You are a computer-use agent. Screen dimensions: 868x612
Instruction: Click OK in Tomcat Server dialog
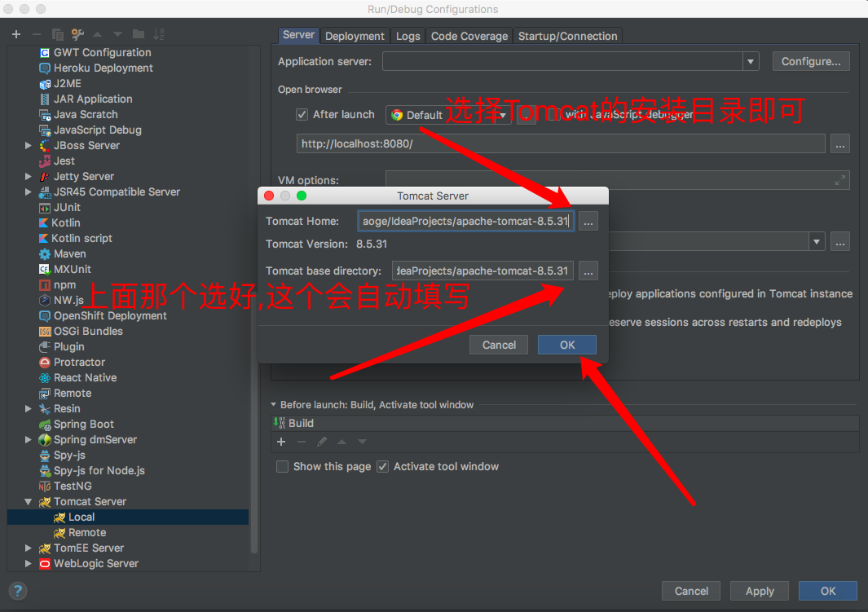567,345
